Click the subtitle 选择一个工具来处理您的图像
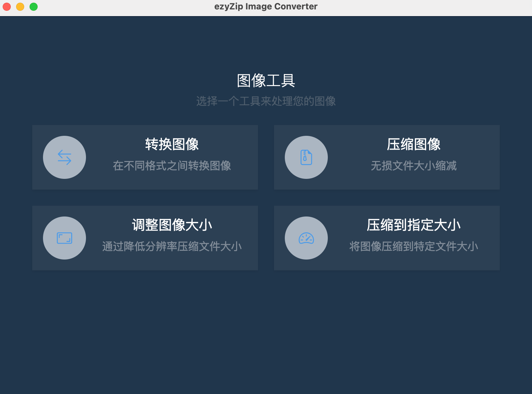This screenshot has height=394, width=532. coord(266,101)
